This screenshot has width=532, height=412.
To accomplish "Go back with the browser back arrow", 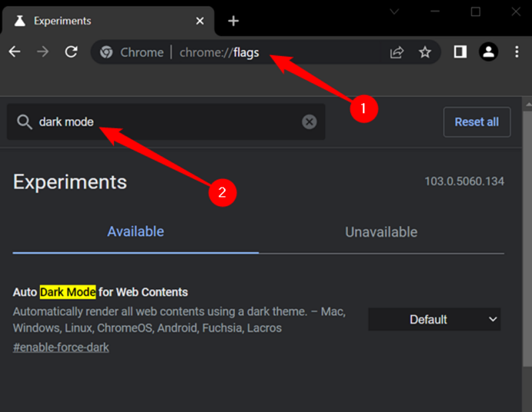I will point(15,52).
